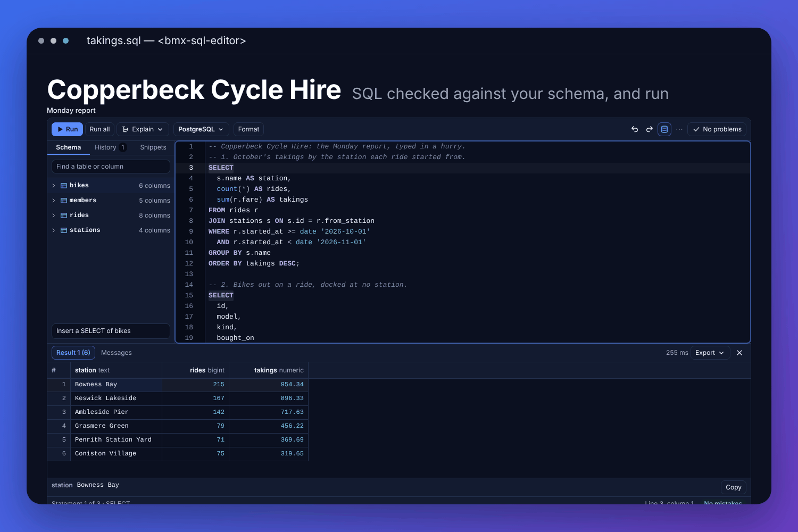Screen dimensions: 798x532
Task: Format the SQL with the Format button
Action: [248, 129]
